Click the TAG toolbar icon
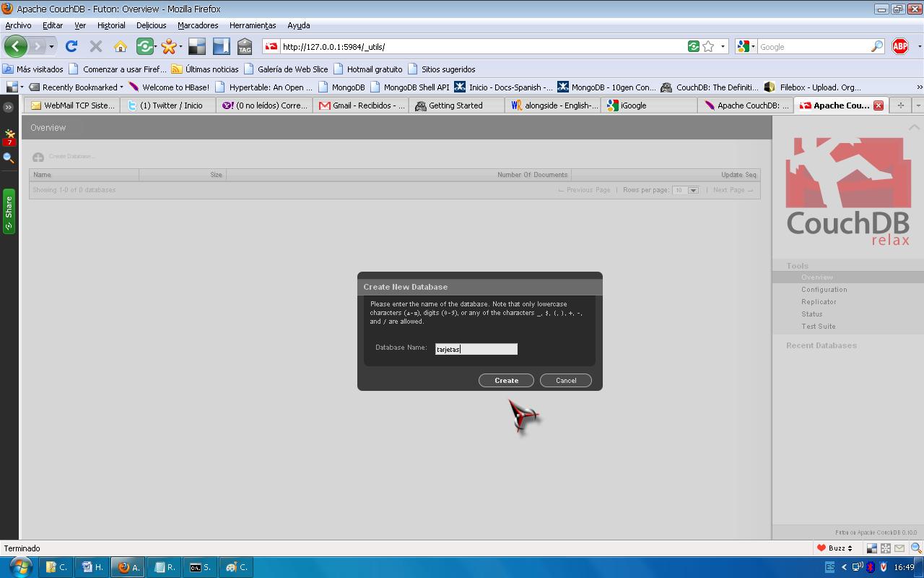 pyautogui.click(x=245, y=46)
